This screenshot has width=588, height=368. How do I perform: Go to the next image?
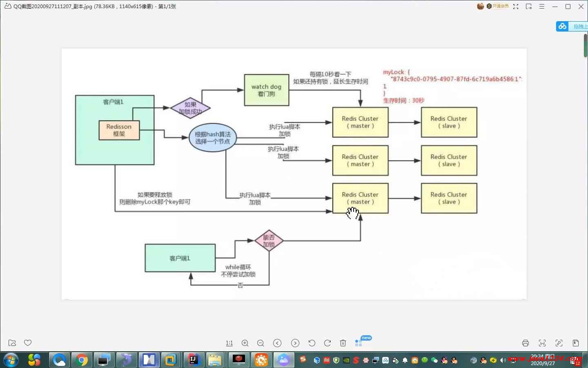(x=295, y=343)
